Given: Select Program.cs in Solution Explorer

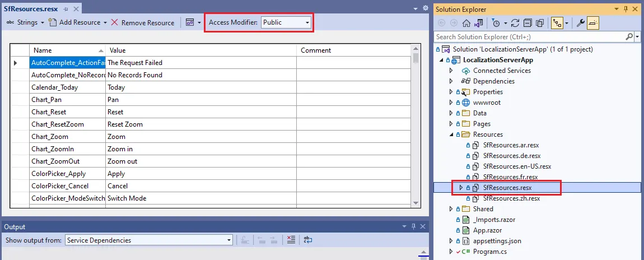Looking at the screenshot, I should coord(491,252).
